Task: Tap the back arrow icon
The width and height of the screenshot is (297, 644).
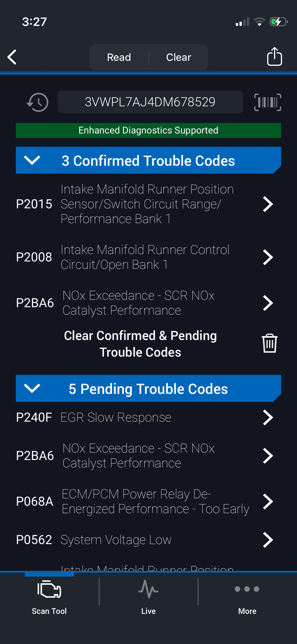Action: [x=12, y=57]
